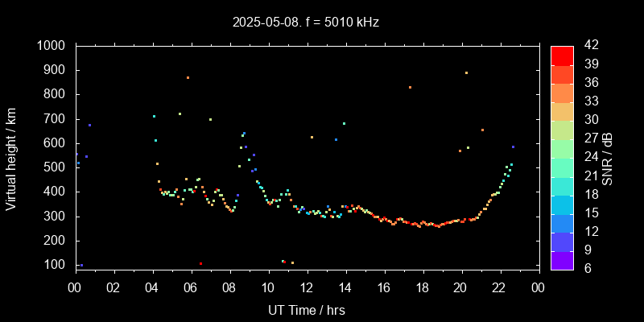Click the 100 tick on the height axis

[56, 265]
